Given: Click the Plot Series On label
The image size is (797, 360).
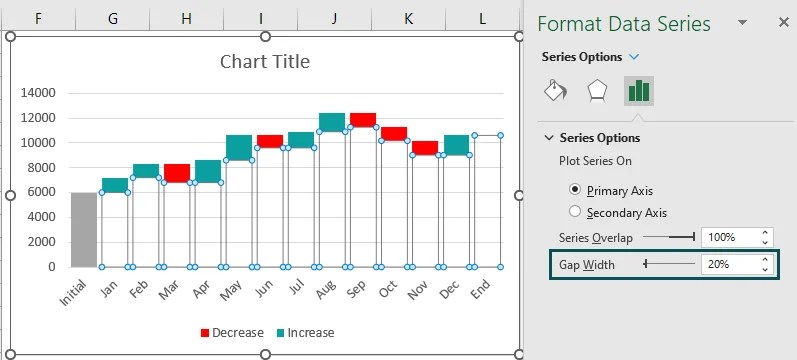Looking at the screenshot, I should click(x=595, y=161).
